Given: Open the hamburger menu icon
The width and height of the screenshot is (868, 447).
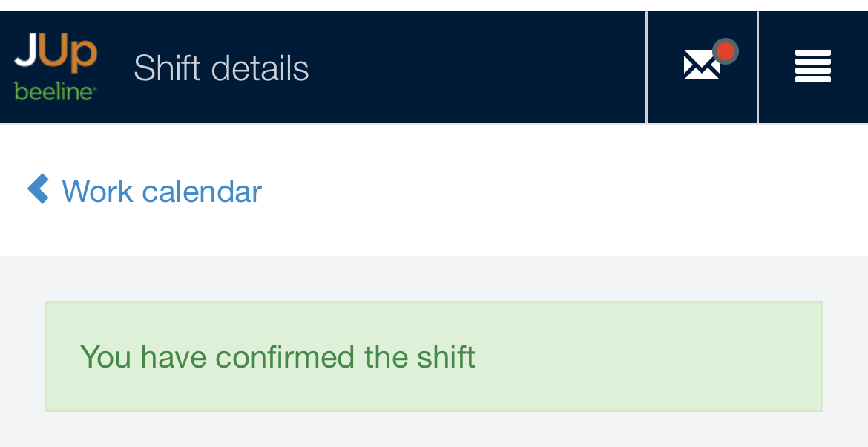Looking at the screenshot, I should 813,66.
